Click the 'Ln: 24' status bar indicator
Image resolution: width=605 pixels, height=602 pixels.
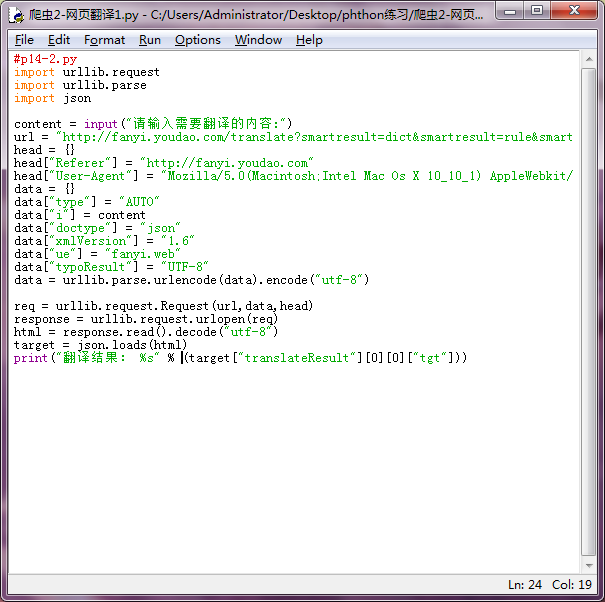(x=525, y=585)
